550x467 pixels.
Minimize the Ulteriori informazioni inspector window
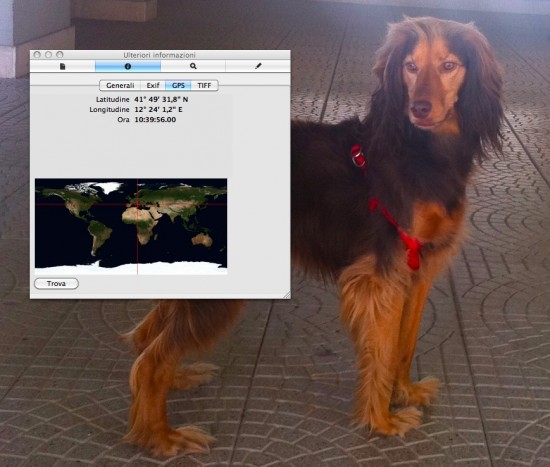pyautogui.click(x=48, y=54)
